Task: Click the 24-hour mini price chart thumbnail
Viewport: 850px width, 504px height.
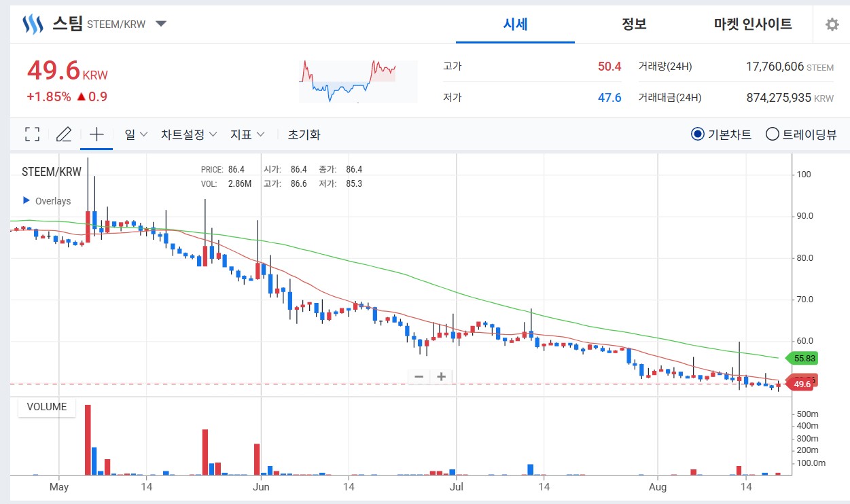Action: (x=357, y=81)
